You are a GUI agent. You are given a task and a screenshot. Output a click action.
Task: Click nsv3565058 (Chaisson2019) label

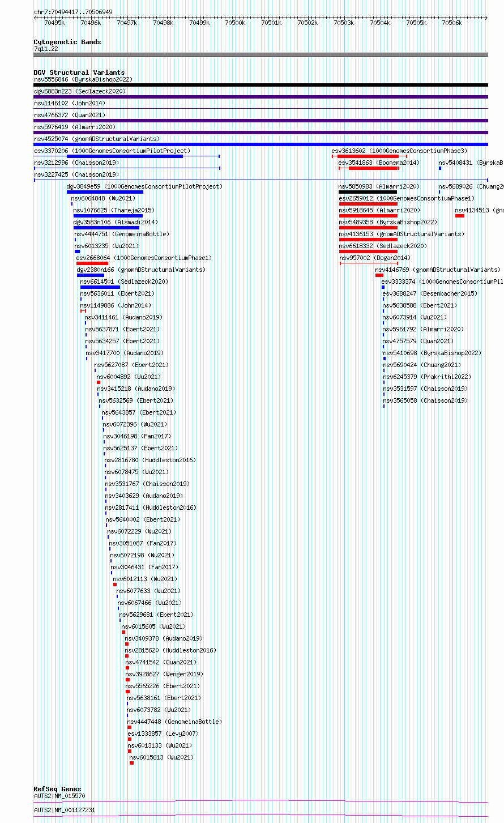point(425,400)
